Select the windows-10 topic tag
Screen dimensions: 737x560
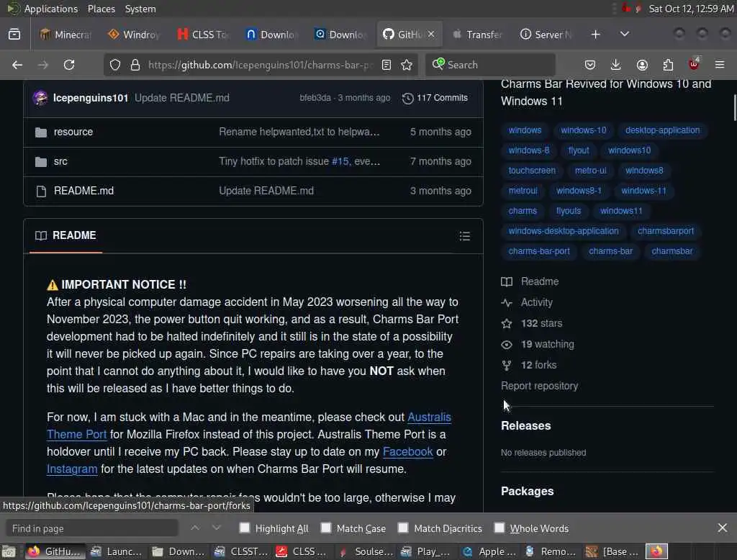pos(583,130)
